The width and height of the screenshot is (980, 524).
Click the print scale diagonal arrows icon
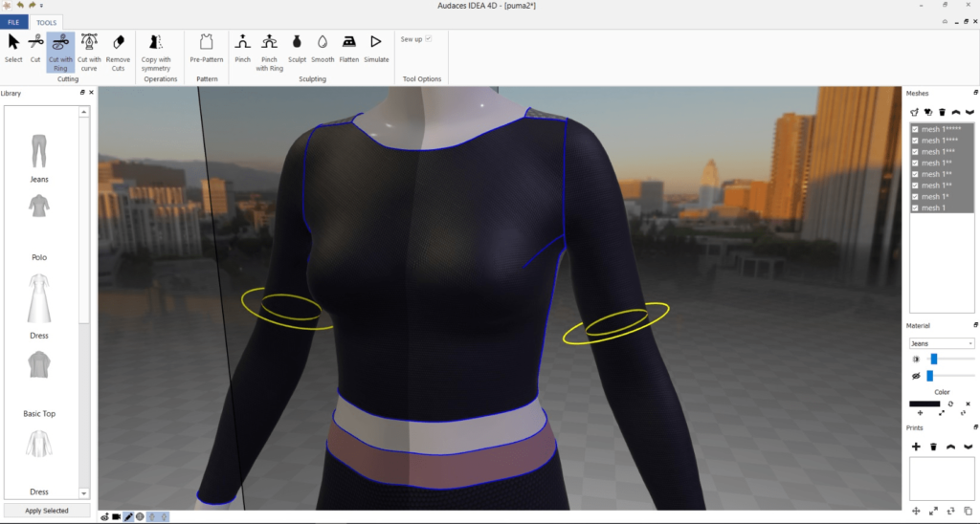(x=933, y=511)
